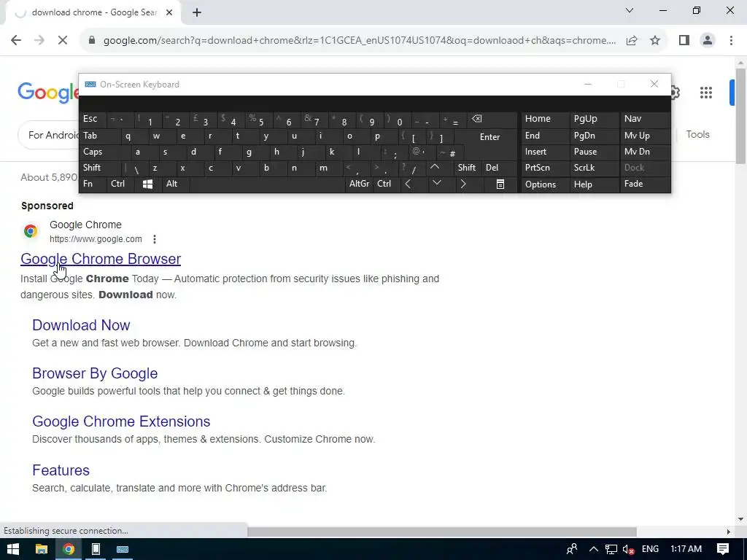The width and height of the screenshot is (747, 560).
Task: Click the Google logo
Action: pyautogui.click(x=47, y=93)
